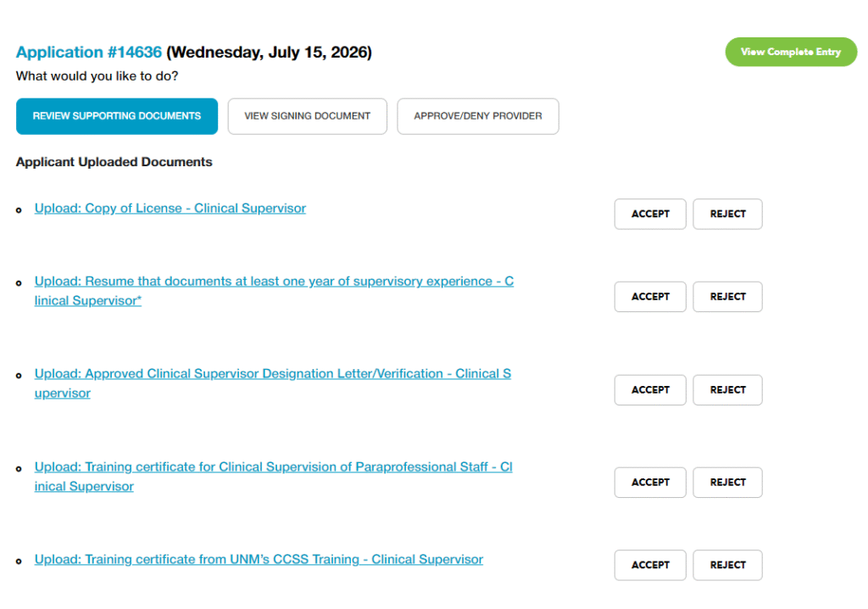The height and width of the screenshot is (609, 868).
Task: Accept the Designation Letter/Verification document
Action: (x=650, y=390)
